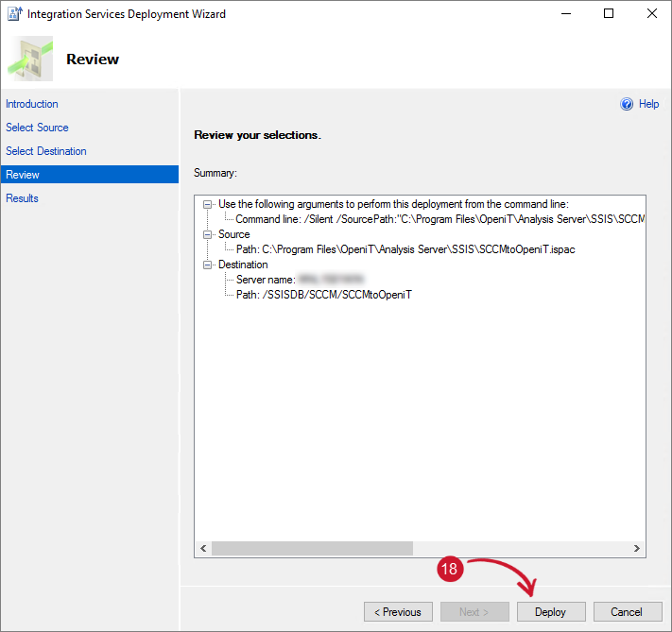Screen dimensions: 672x632
Task: Click the blue Help question-mark icon
Action: point(627,104)
